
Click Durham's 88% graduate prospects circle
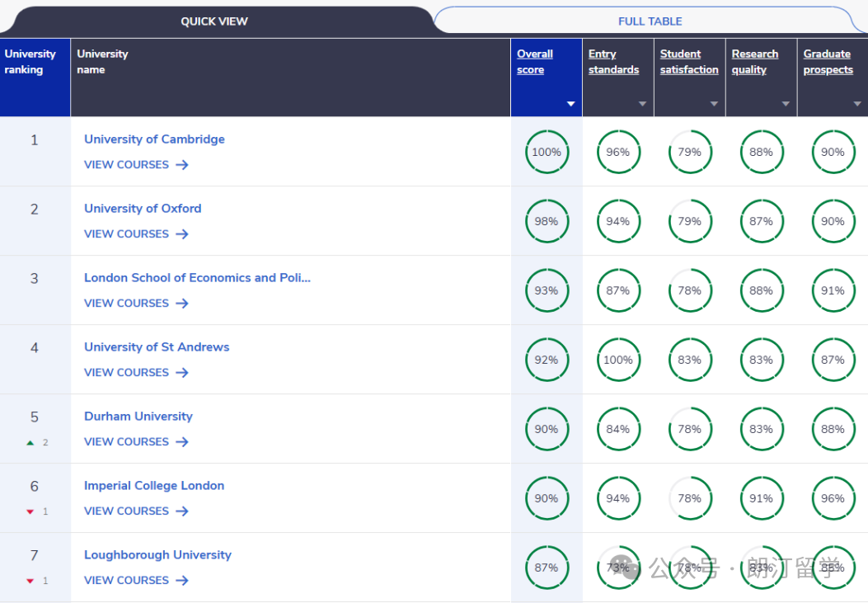tap(833, 429)
